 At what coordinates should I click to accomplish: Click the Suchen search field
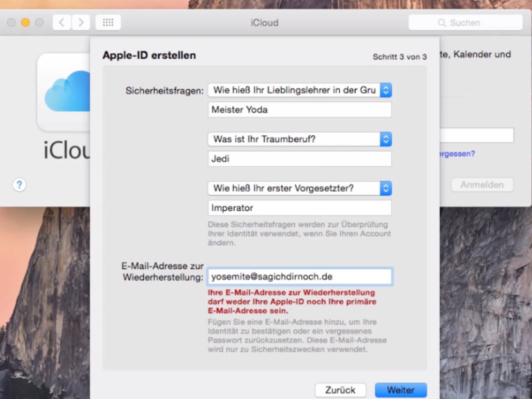click(466, 23)
